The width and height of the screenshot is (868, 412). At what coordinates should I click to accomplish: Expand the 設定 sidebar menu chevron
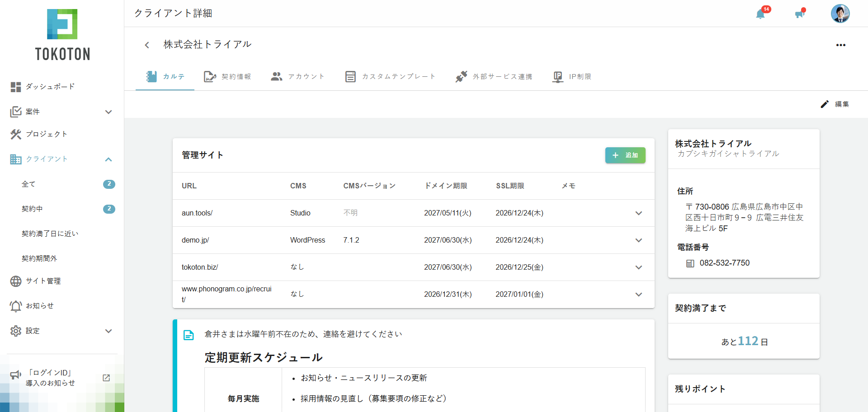(x=108, y=331)
